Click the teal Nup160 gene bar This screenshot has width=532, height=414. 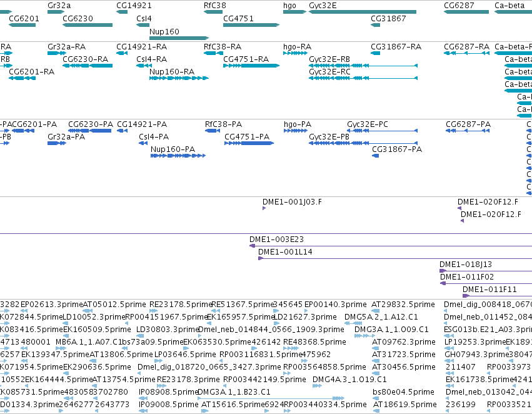pyautogui.click(x=179, y=38)
